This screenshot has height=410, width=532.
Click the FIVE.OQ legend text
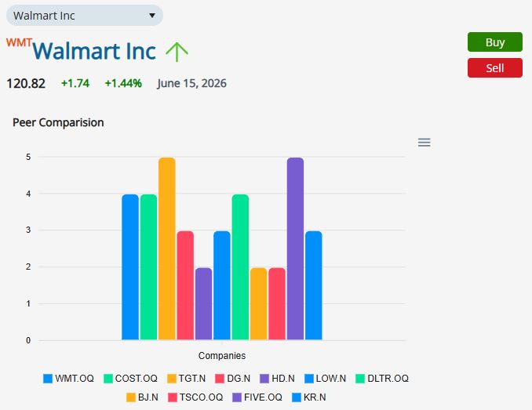[x=263, y=397]
